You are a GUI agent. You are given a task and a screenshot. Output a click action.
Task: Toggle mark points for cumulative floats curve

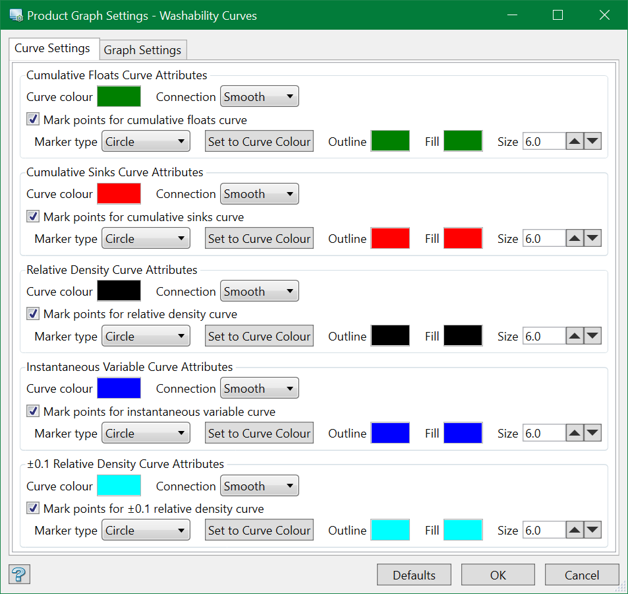coord(33,119)
